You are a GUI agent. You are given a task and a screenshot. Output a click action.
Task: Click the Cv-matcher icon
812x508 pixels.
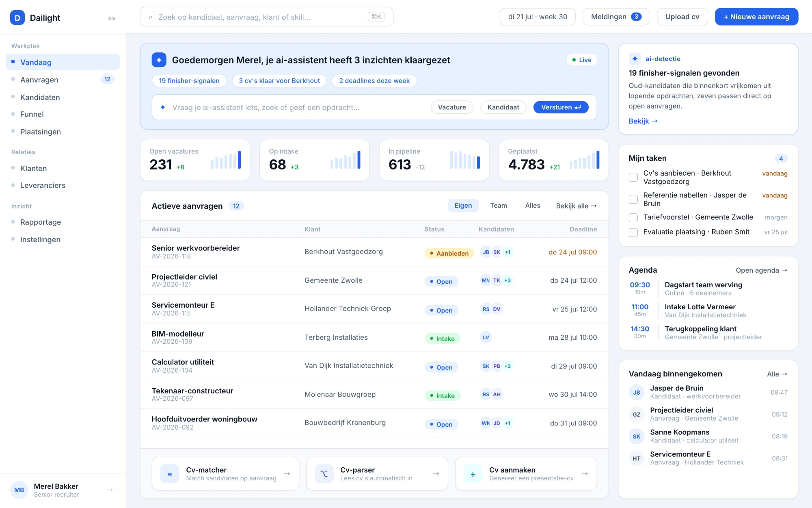coord(170,473)
